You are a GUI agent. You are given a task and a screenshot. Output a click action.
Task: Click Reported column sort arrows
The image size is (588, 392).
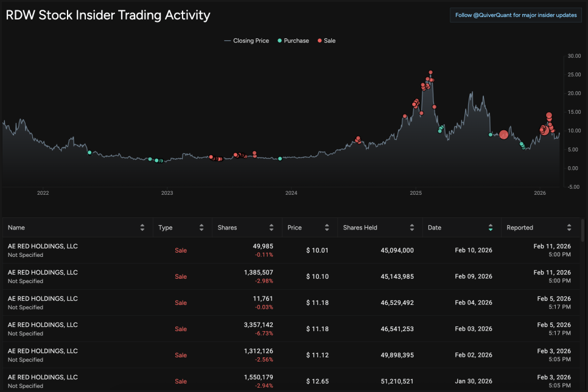coord(569,228)
